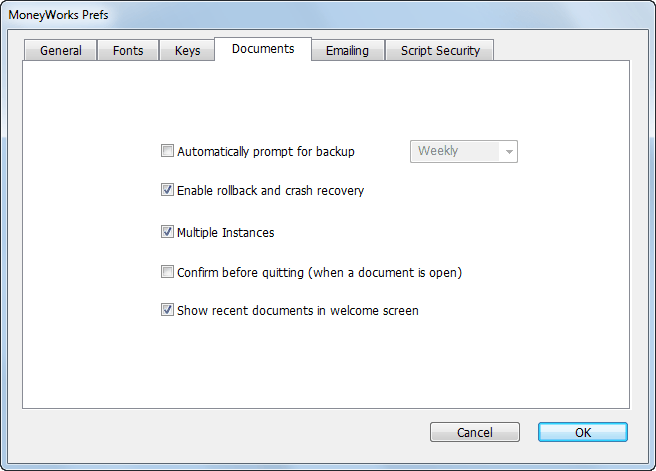
Task: Uncheck Show recent documents in welcome screen
Action: (x=167, y=310)
